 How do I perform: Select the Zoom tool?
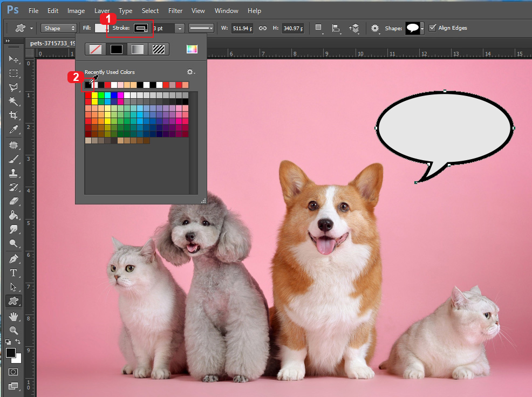click(x=13, y=330)
